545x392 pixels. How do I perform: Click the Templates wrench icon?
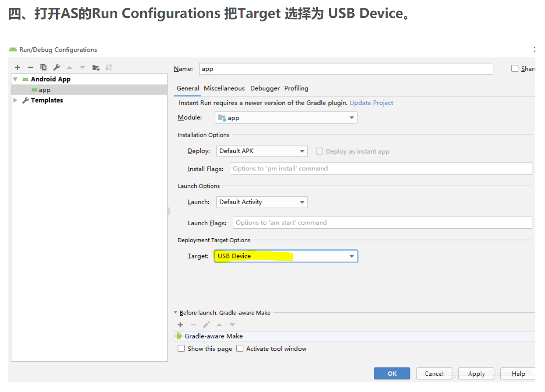point(25,100)
